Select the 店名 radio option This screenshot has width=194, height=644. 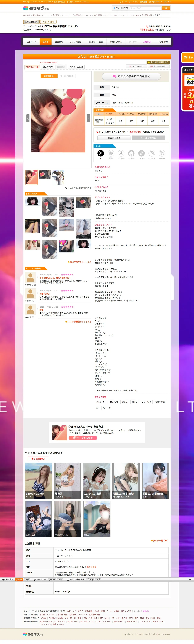click(114, 8)
